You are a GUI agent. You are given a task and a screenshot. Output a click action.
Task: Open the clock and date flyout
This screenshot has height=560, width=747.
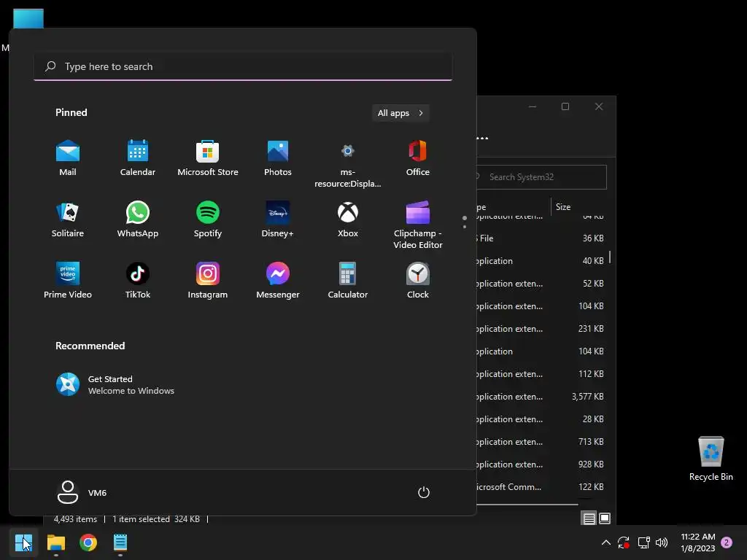(698, 542)
